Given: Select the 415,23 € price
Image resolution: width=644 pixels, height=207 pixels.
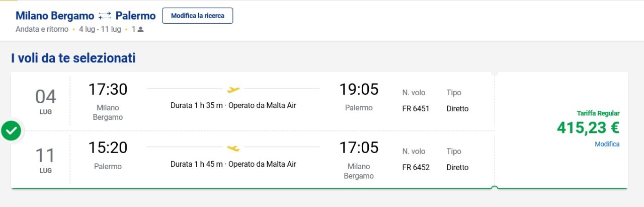Looking at the screenshot, I should (x=588, y=128).
